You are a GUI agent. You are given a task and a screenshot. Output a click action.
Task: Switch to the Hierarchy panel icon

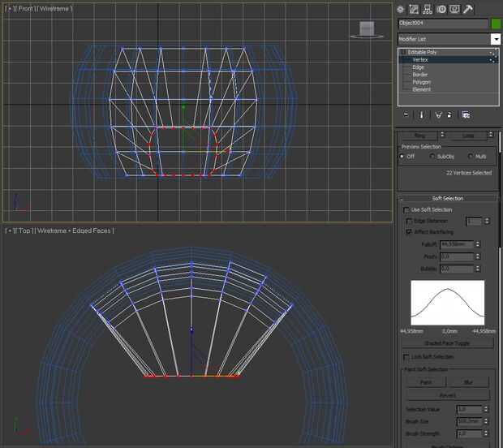click(x=428, y=9)
